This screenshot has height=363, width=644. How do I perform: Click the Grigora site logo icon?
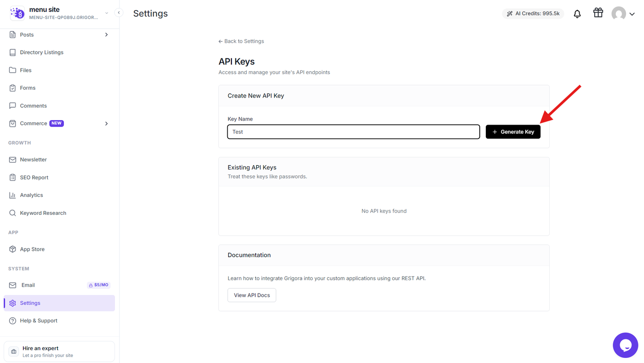tap(17, 13)
